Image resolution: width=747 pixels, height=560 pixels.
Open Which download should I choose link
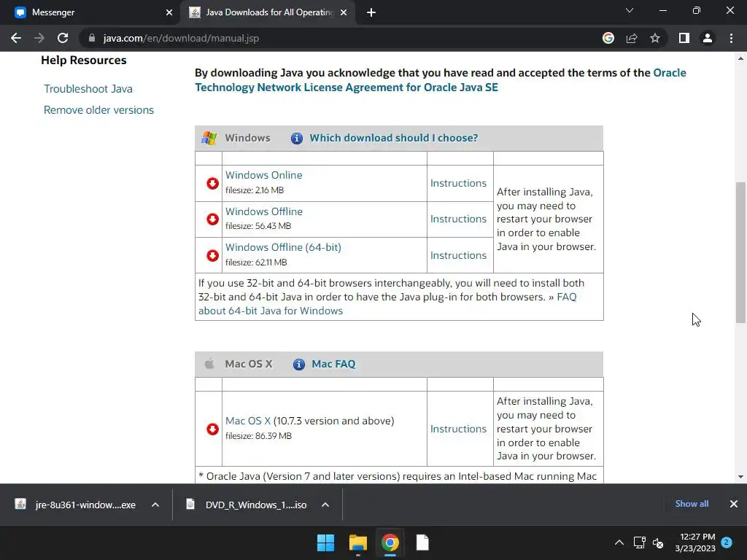(393, 138)
